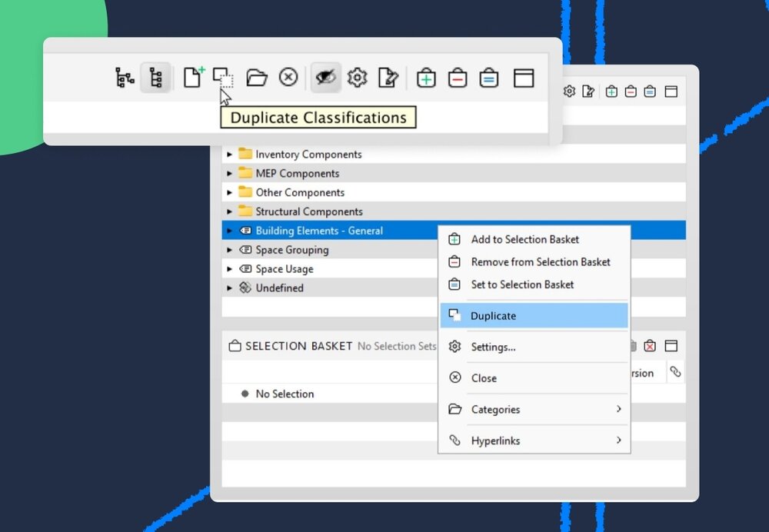Viewport: 769px width, 532px height.
Task: Click the No Selection Sets label
Action: (x=397, y=346)
